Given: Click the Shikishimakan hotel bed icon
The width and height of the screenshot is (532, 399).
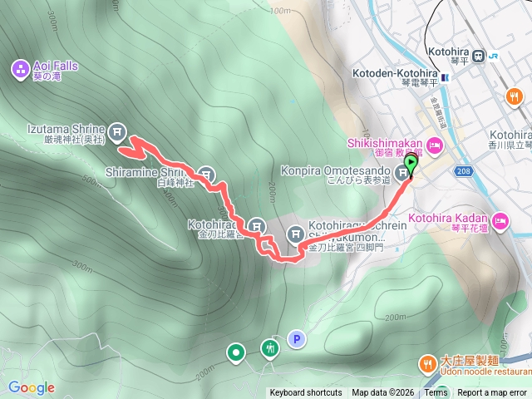Looking at the screenshot, I should tap(436, 146).
